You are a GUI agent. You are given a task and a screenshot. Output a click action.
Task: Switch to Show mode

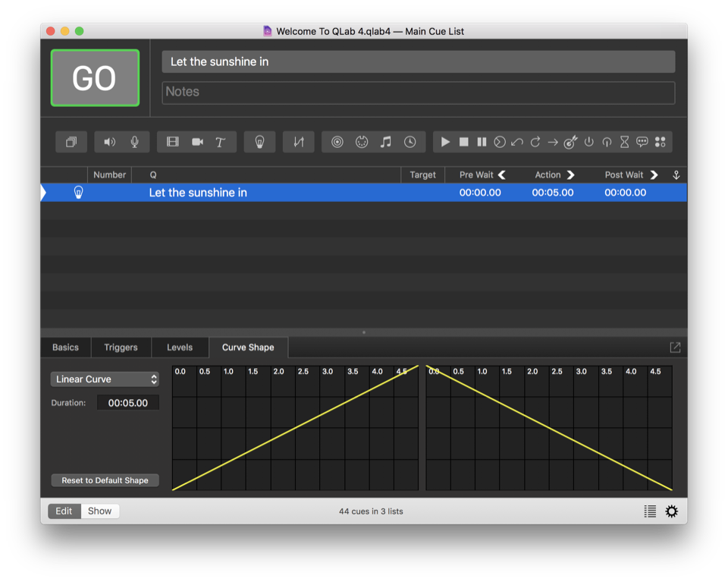pyautogui.click(x=99, y=511)
